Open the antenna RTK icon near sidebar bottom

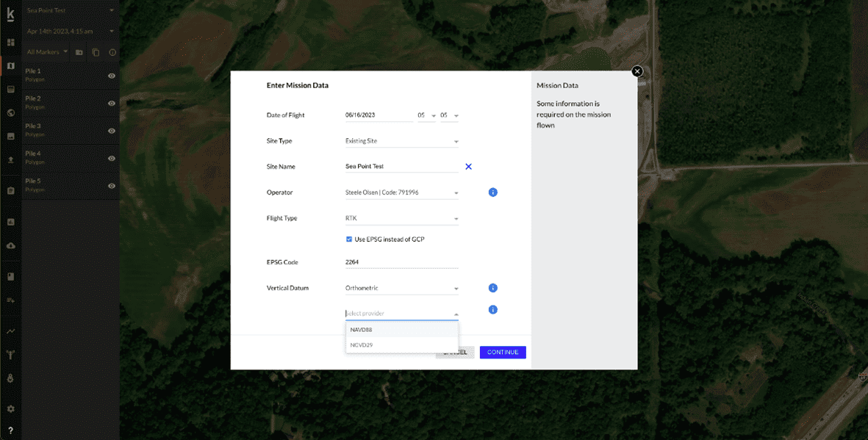point(10,355)
